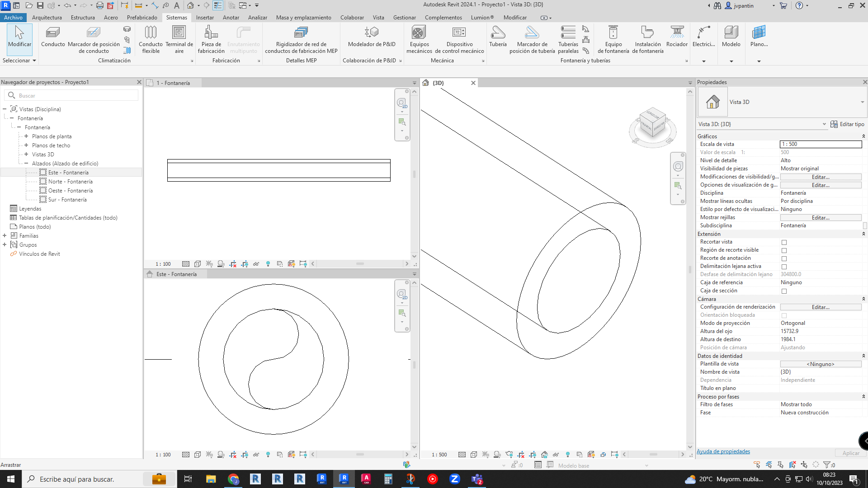Image resolution: width=868 pixels, height=488 pixels.
Task: Switch to the Gestionar ribbon tab
Action: tap(404, 18)
